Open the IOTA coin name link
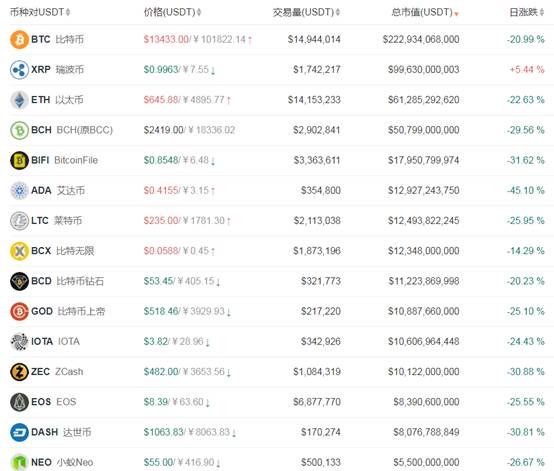The height and width of the screenshot is (471, 554). [55, 342]
